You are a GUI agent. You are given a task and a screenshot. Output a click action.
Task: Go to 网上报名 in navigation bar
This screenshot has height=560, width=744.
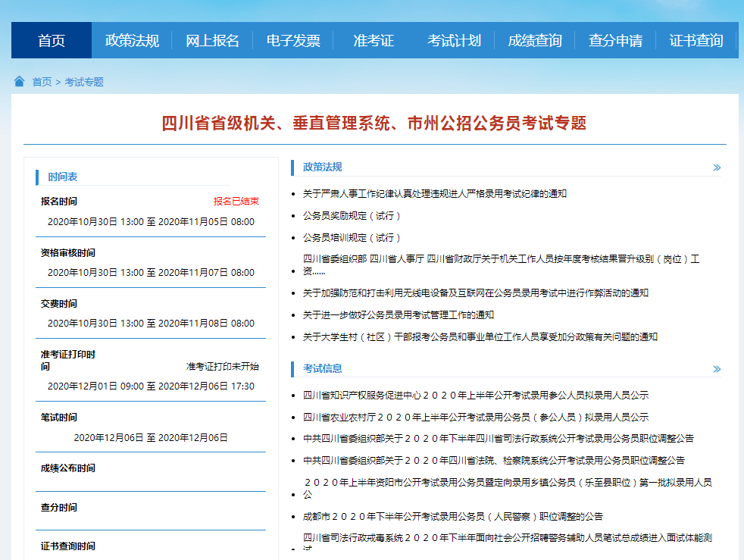click(x=213, y=40)
